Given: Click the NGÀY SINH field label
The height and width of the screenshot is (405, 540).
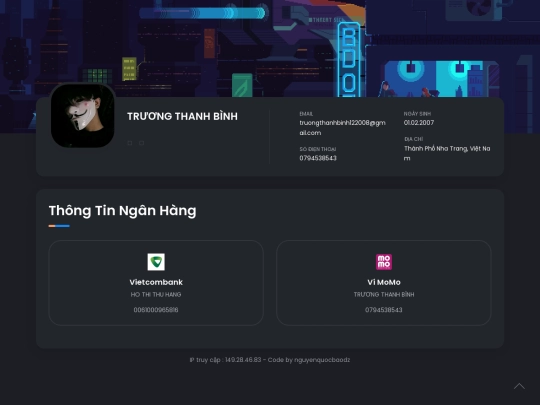Looking at the screenshot, I should tap(417, 114).
